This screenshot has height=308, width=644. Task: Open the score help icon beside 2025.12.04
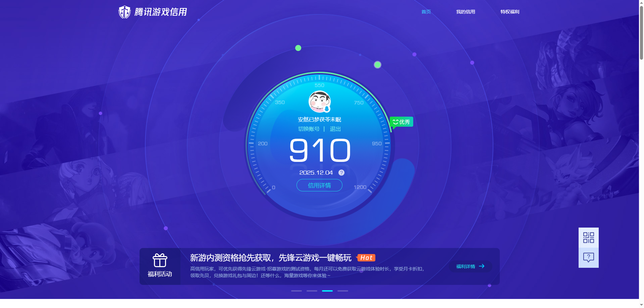click(x=341, y=173)
